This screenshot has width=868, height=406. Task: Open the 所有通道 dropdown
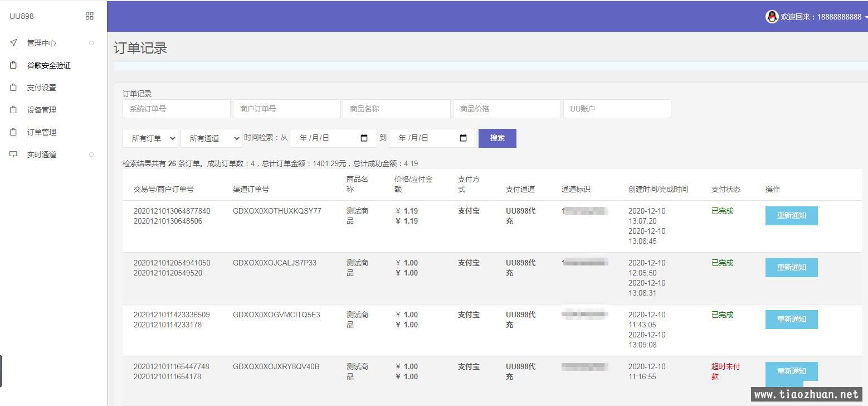click(x=211, y=138)
